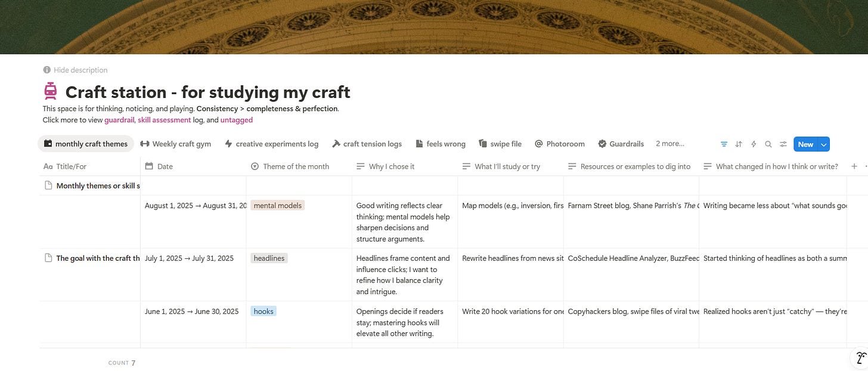Click the calendar icon in Date header
Viewport: 868px width, 371px height.
149,166
